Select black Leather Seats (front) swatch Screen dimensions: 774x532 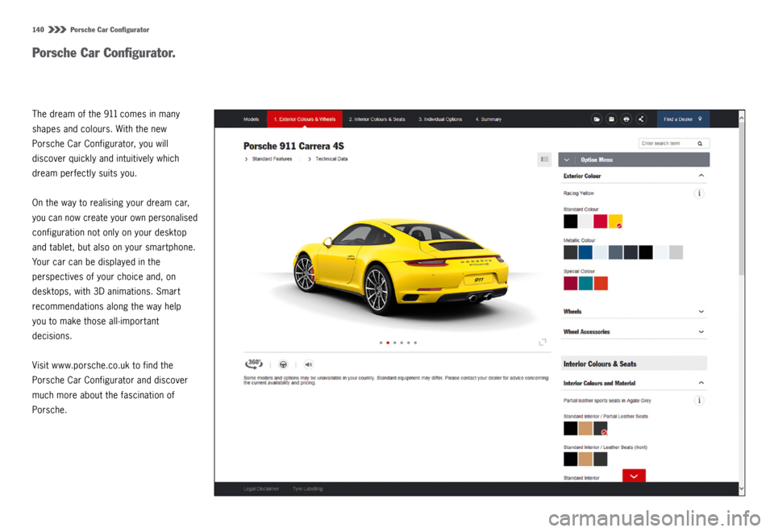pyautogui.click(x=570, y=459)
